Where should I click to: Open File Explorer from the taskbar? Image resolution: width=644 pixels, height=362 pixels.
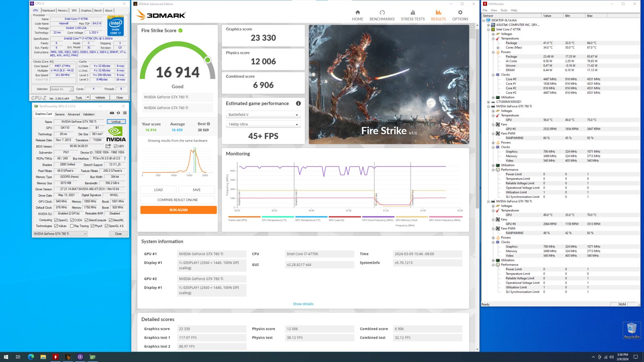click(43, 357)
